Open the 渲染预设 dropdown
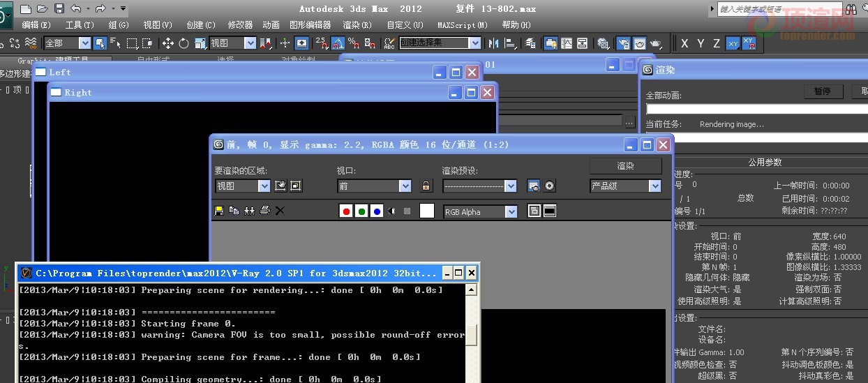 point(511,186)
